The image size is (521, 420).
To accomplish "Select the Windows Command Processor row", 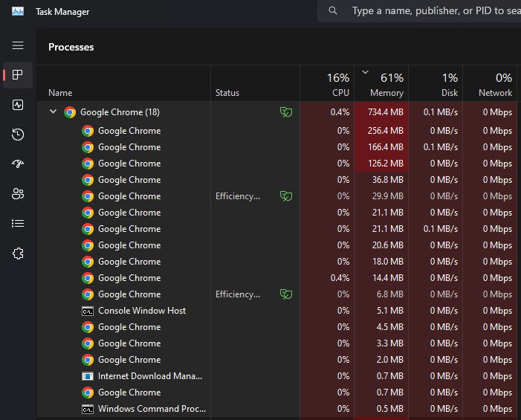I will (x=277, y=409).
